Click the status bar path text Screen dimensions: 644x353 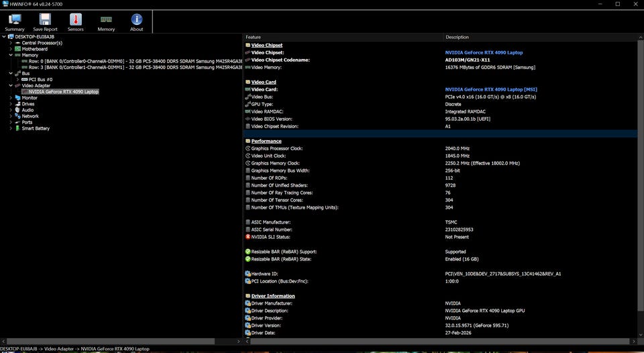pos(74,349)
